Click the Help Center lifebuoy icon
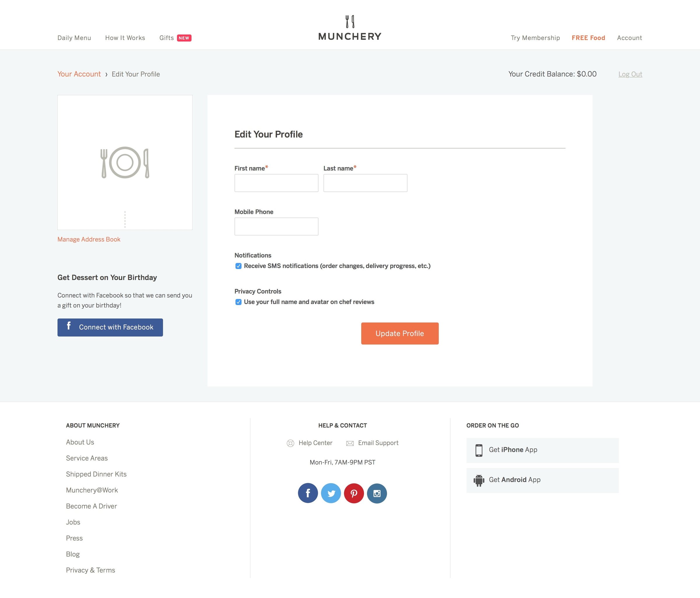 point(290,443)
